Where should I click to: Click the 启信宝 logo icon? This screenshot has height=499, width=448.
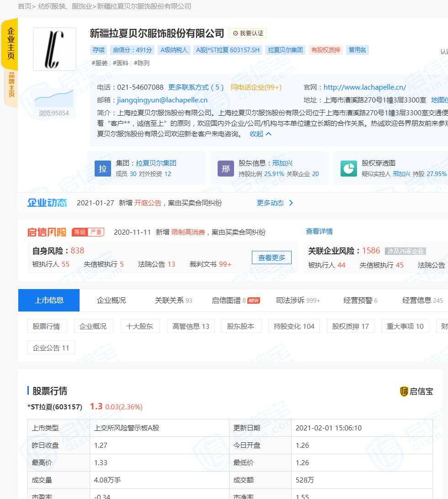[404, 391]
